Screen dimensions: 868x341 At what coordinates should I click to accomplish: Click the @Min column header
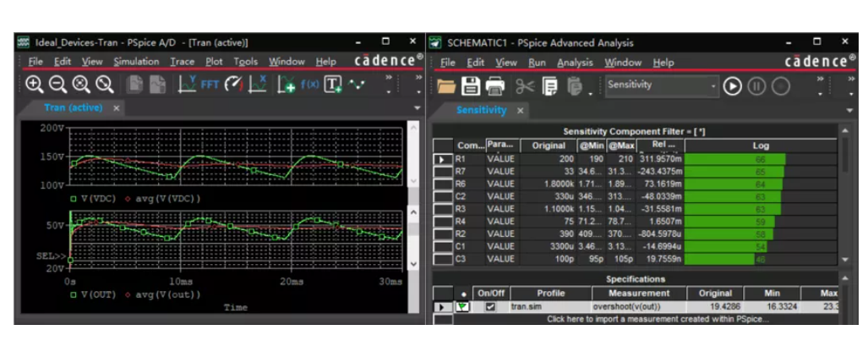(x=592, y=146)
